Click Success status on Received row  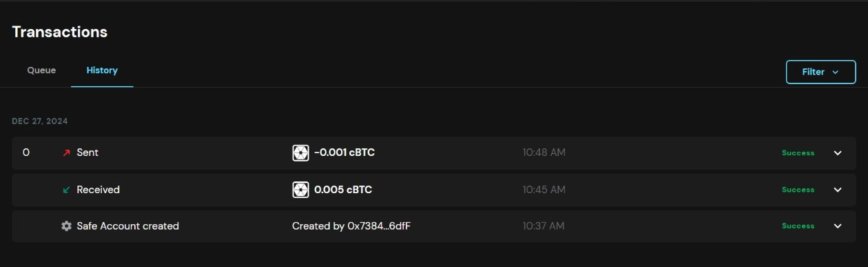[x=798, y=190]
